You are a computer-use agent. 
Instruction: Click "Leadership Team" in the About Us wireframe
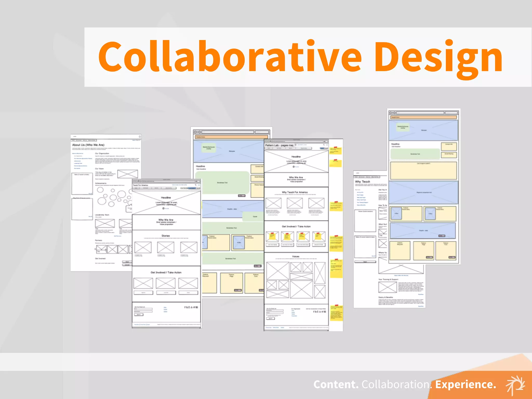tap(102, 215)
